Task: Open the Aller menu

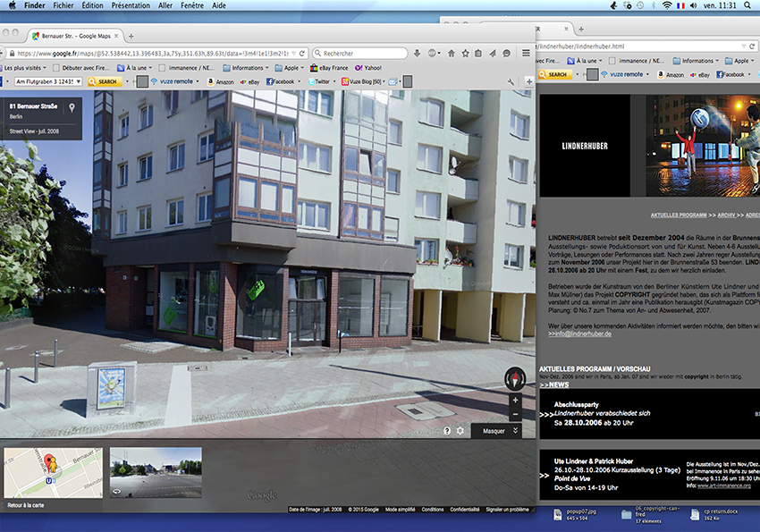Action: (165, 5)
